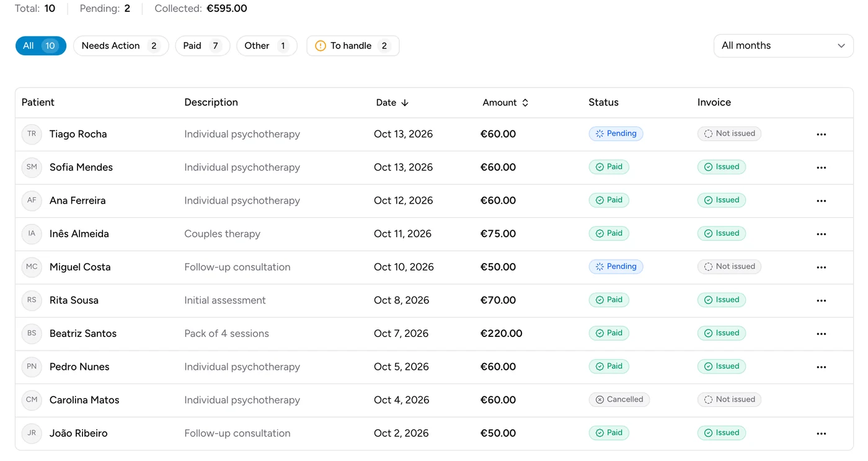
Task: Click the Paid status badge for Pedro Nunes
Action: 609,366
